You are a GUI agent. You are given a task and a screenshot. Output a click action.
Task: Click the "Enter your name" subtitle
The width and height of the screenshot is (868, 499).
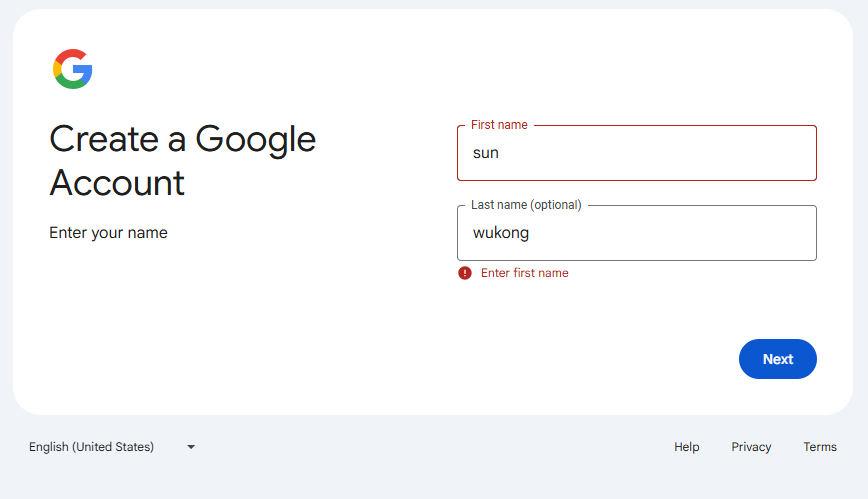108,233
